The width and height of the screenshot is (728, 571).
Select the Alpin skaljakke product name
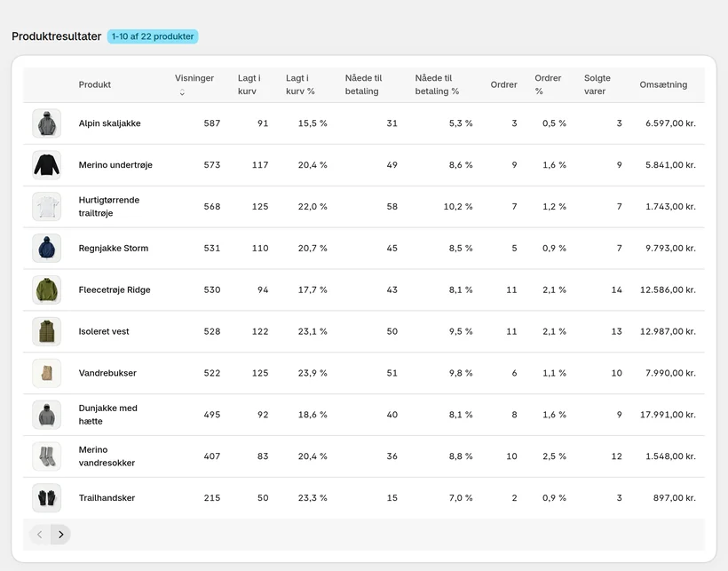[109, 123]
